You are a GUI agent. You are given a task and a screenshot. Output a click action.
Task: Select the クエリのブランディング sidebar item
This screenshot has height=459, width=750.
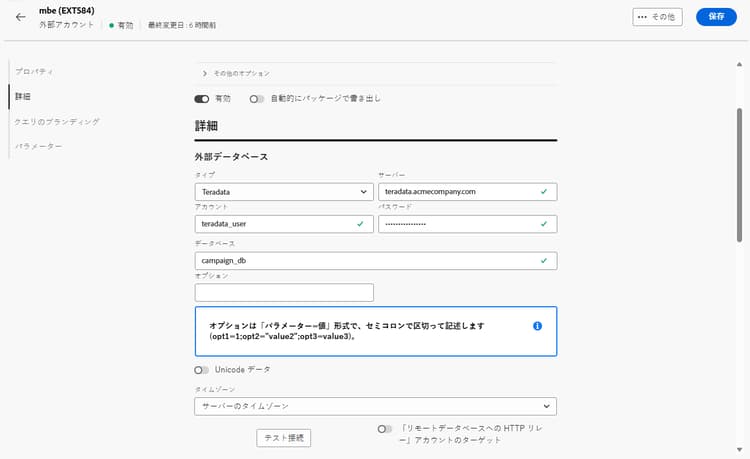pyautogui.click(x=57, y=121)
